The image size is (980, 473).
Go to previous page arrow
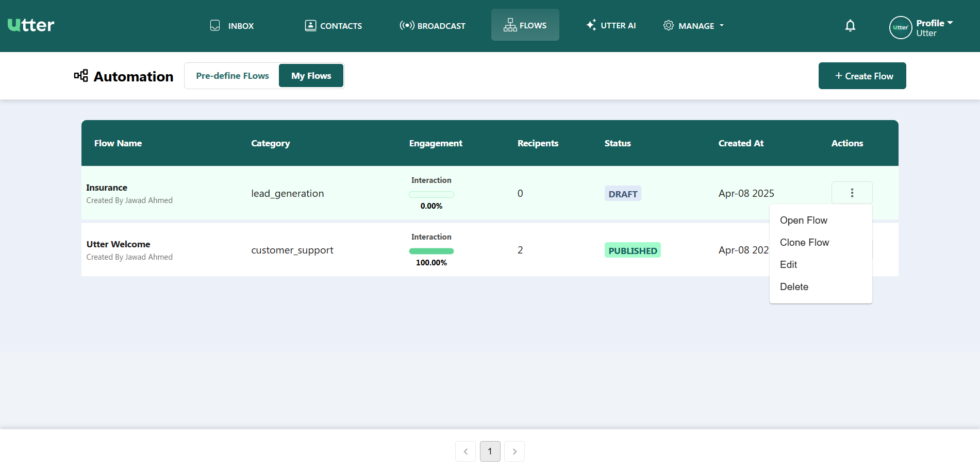[x=465, y=451]
